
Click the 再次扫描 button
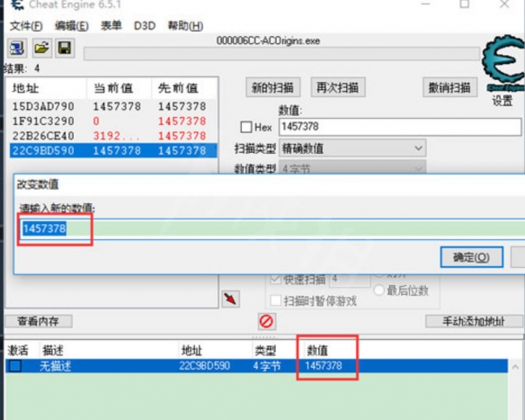[338, 88]
